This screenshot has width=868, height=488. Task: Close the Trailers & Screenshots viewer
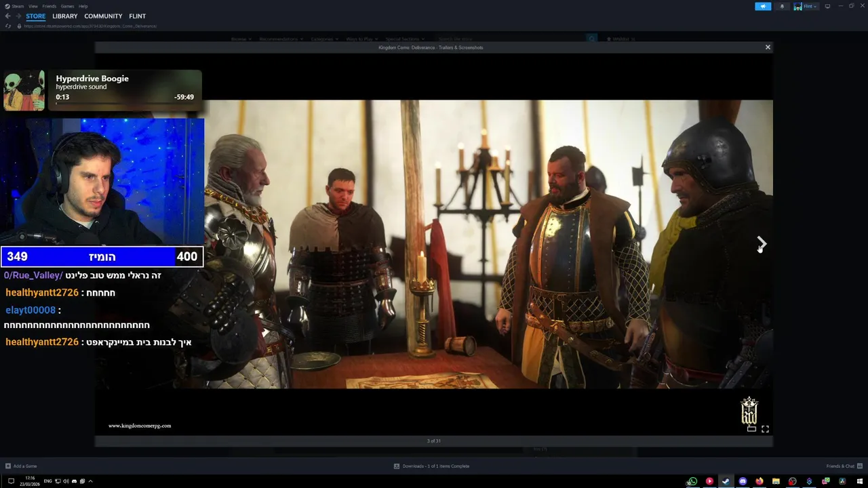point(768,47)
